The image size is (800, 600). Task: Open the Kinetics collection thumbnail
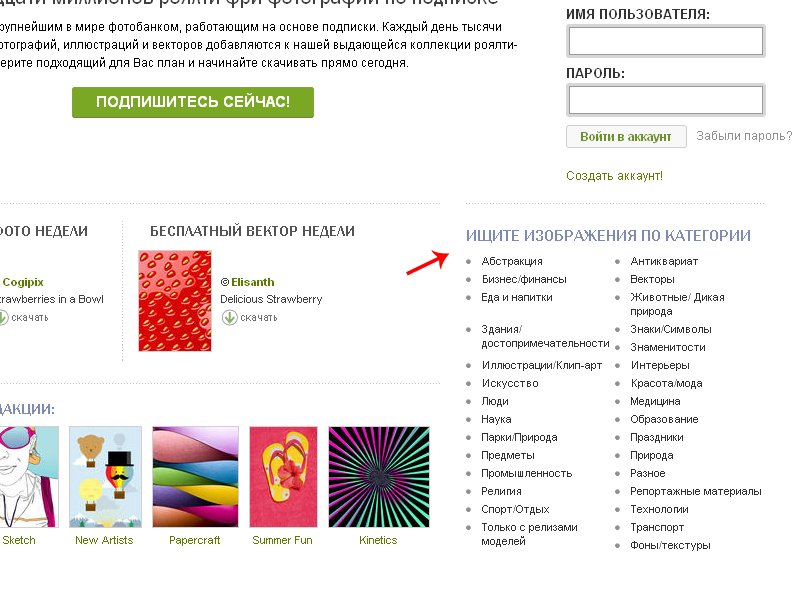[379, 477]
